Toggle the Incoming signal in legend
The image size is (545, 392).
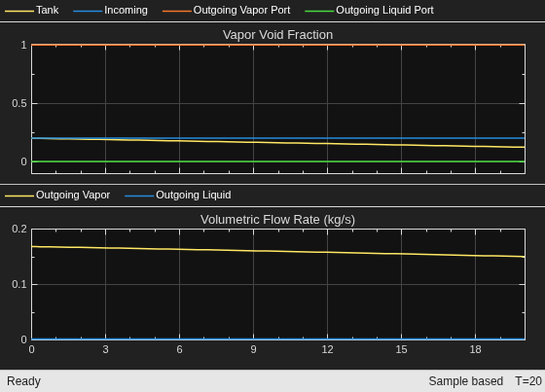(110, 11)
